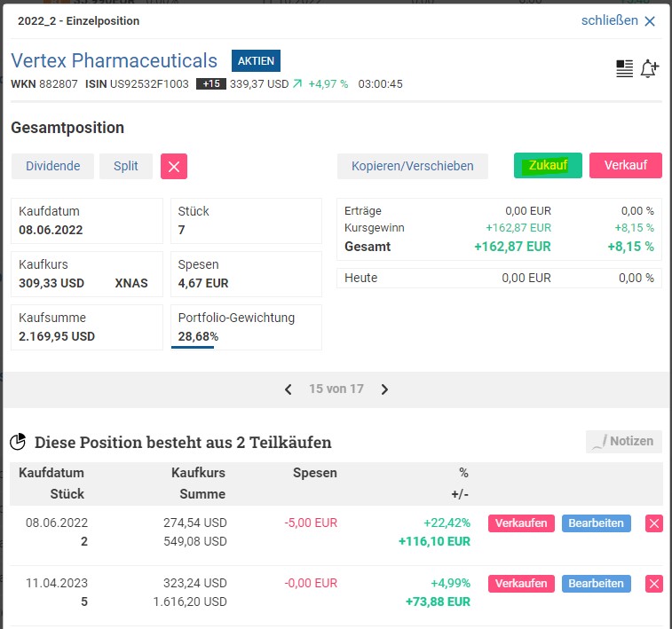Click the Spesen column header
672x629 pixels.
(x=315, y=473)
